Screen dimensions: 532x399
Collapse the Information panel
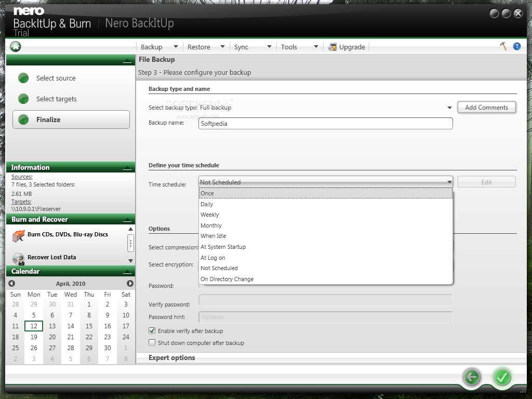coord(127,168)
